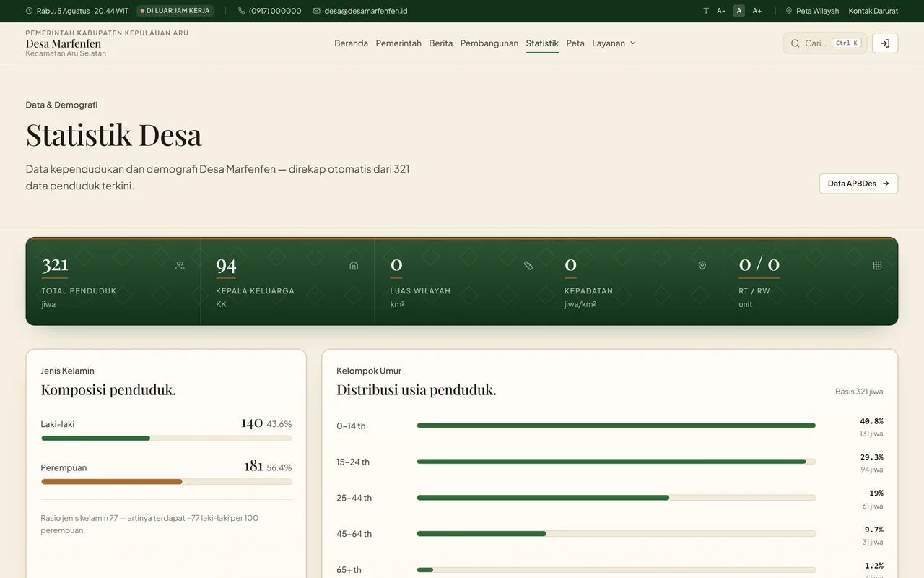
Task: Click the arrow icon in Data APBDes
Action: [886, 184]
